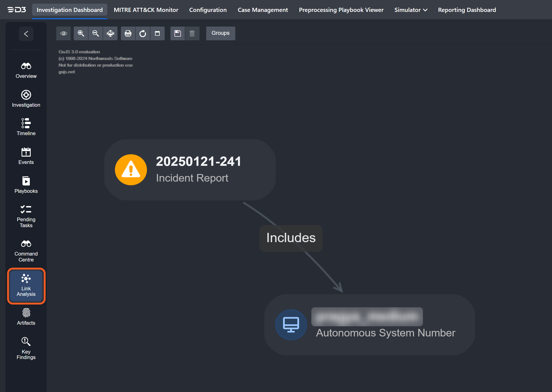
Task: Go to Key Findings in sidebar
Action: tap(26, 348)
